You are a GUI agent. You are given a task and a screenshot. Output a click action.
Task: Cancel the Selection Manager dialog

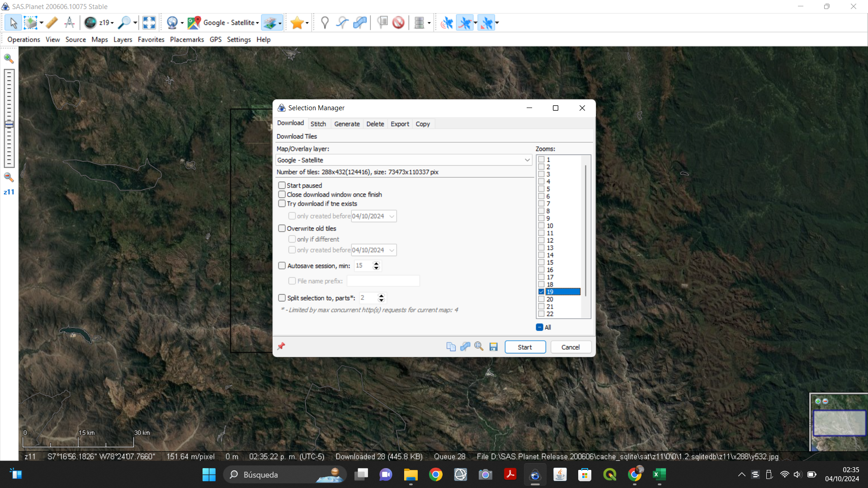click(571, 347)
